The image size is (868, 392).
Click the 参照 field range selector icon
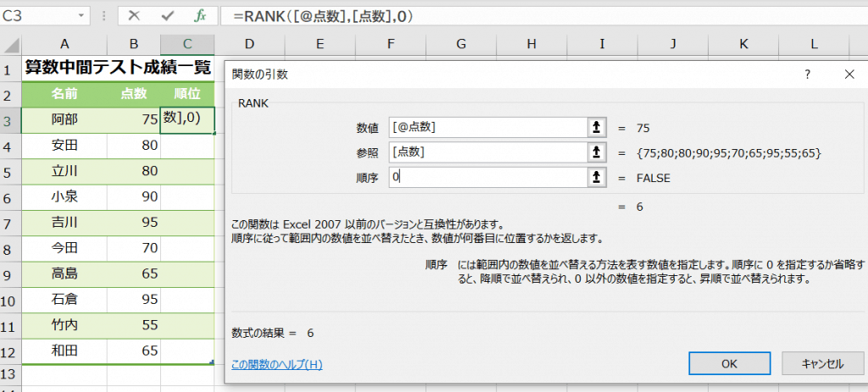[x=596, y=152]
